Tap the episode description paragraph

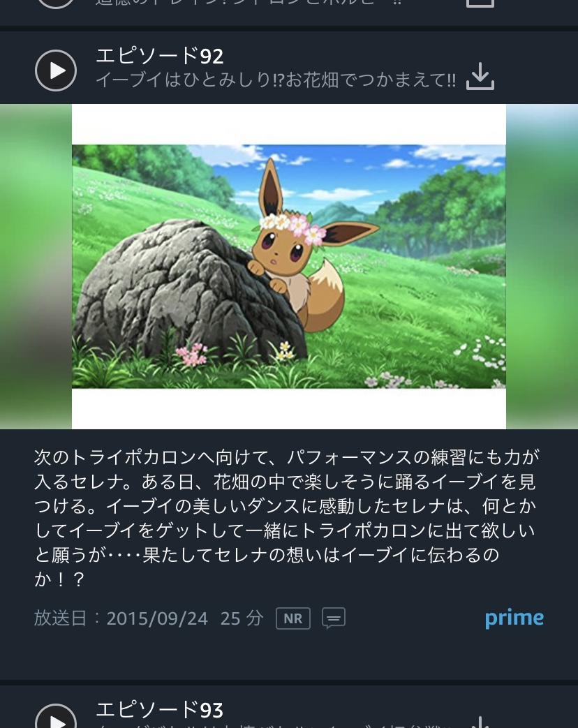[x=286, y=518]
